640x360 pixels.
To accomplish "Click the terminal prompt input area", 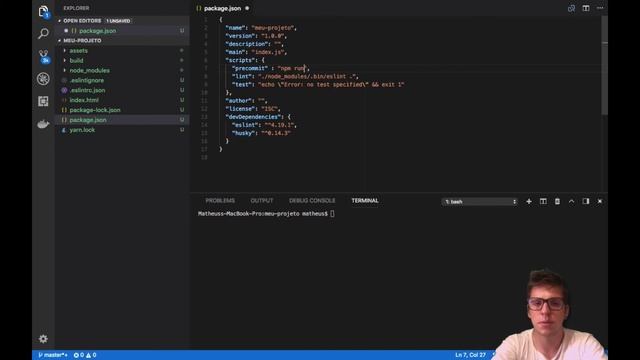I will 332,213.
